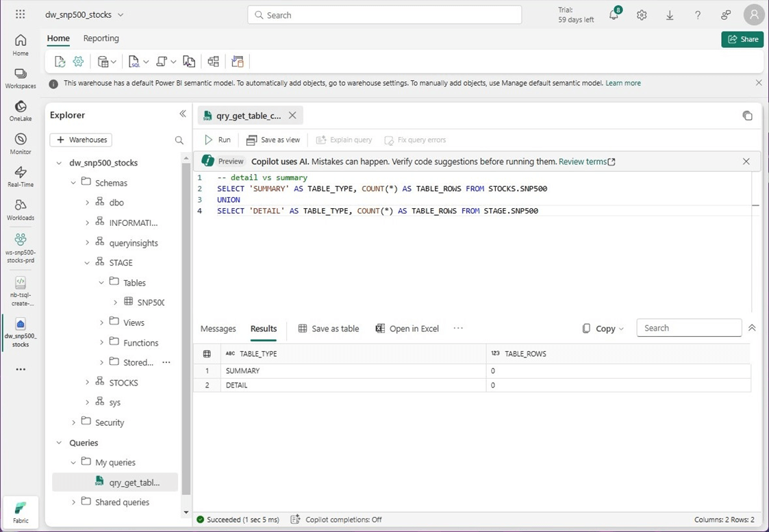The width and height of the screenshot is (769, 532).
Task: Collapse the results pane with chevron icon
Action: tap(752, 328)
